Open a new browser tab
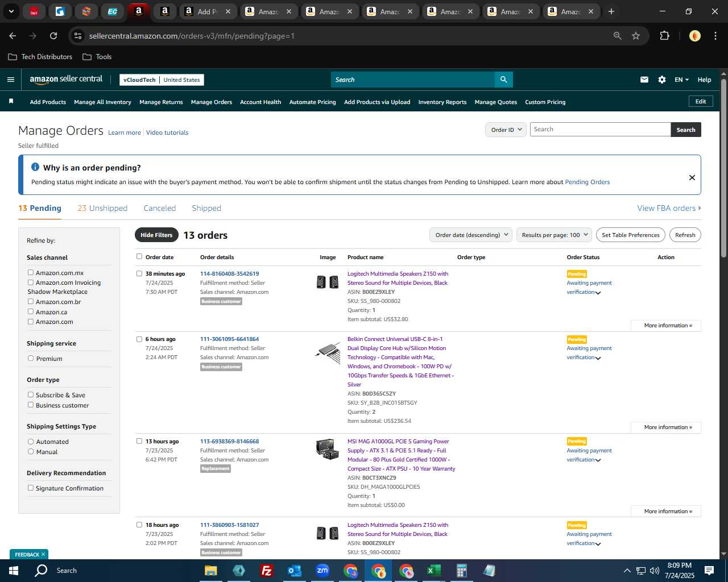Screen dimensions: 728x582 611,11
